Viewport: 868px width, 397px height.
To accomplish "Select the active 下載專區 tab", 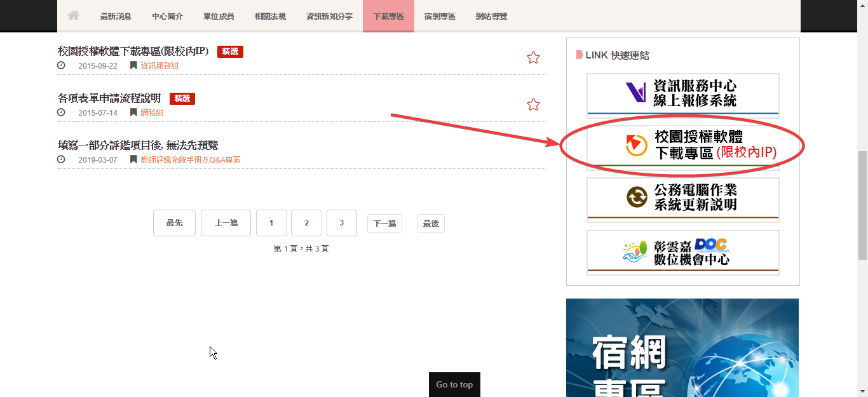I will click(388, 16).
